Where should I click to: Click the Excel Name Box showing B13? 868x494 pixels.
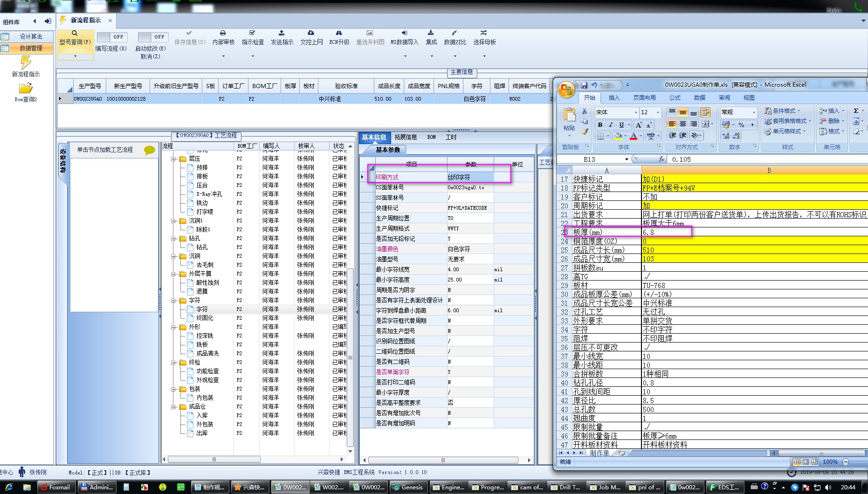click(589, 159)
